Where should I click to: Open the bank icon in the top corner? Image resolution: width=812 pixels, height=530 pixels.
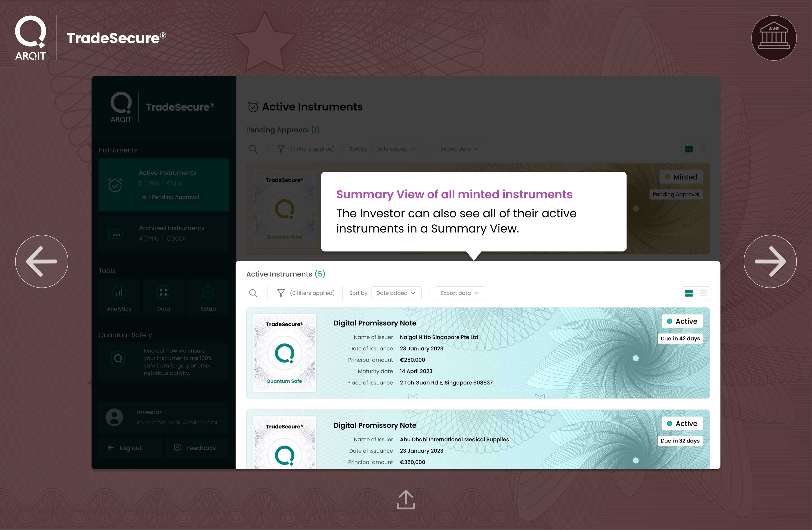[774, 38]
